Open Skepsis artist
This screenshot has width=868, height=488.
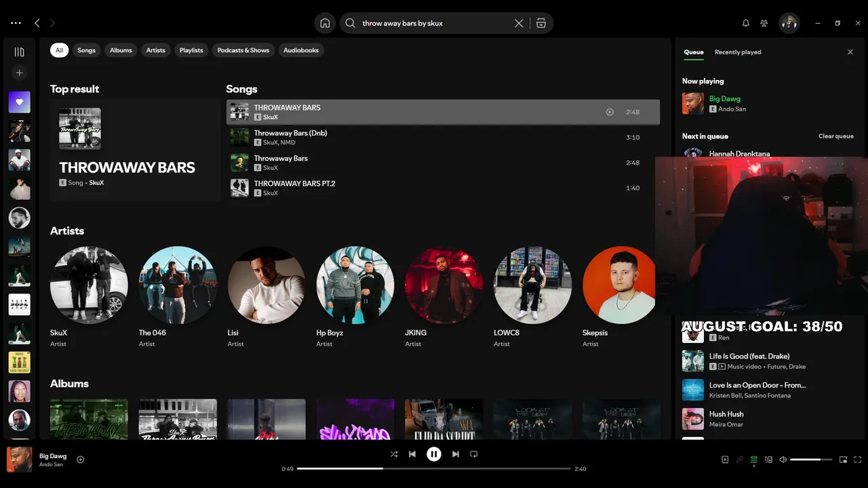(x=620, y=285)
